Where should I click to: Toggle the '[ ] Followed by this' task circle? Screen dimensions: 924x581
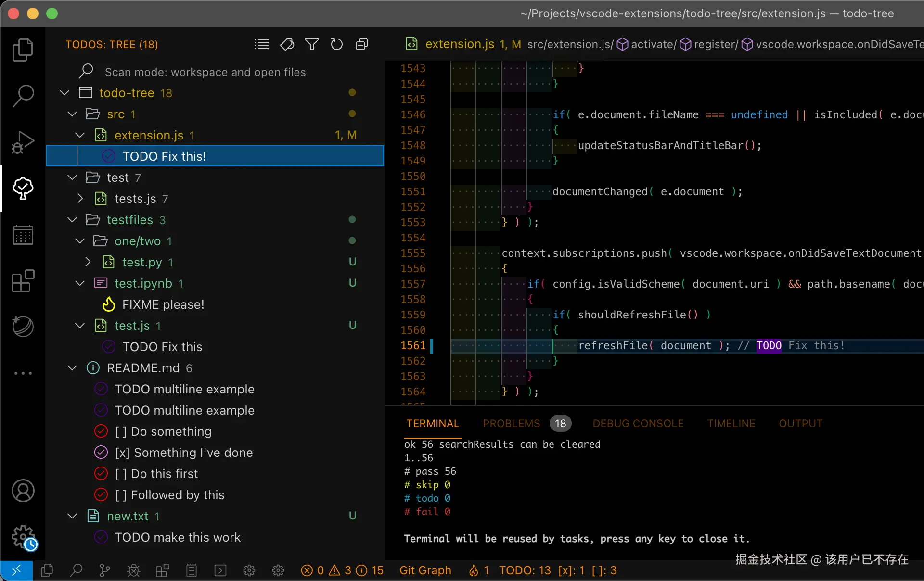[x=101, y=495]
